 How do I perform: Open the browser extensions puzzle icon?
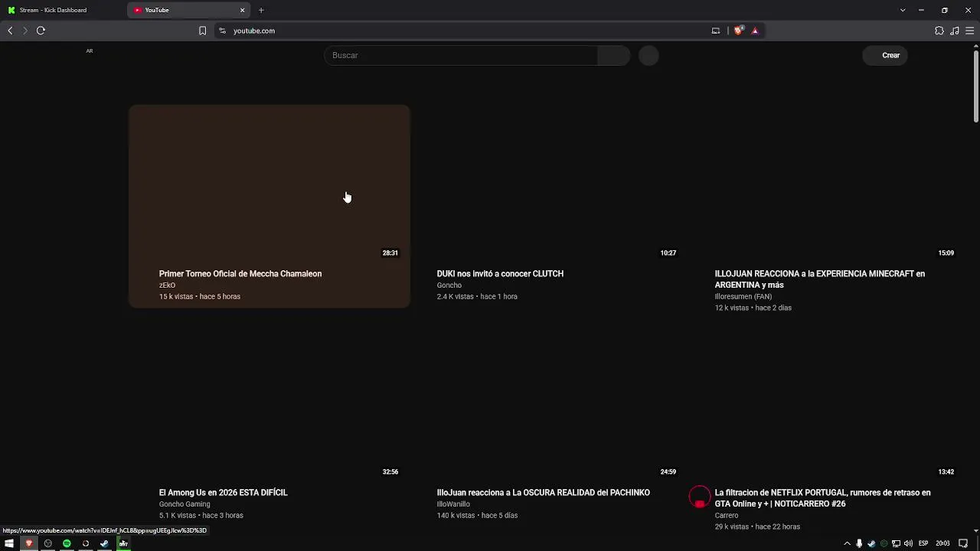point(939,31)
